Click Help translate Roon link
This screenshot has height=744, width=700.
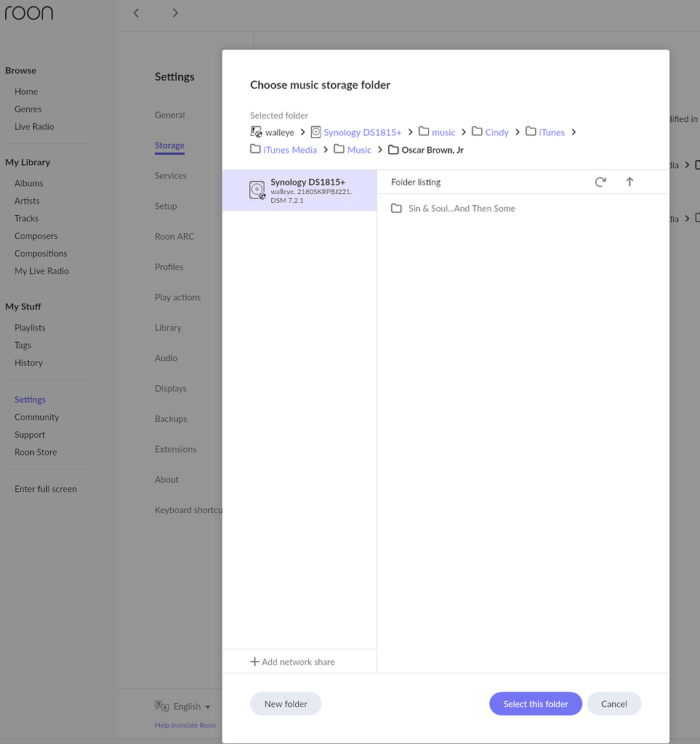coord(185,725)
